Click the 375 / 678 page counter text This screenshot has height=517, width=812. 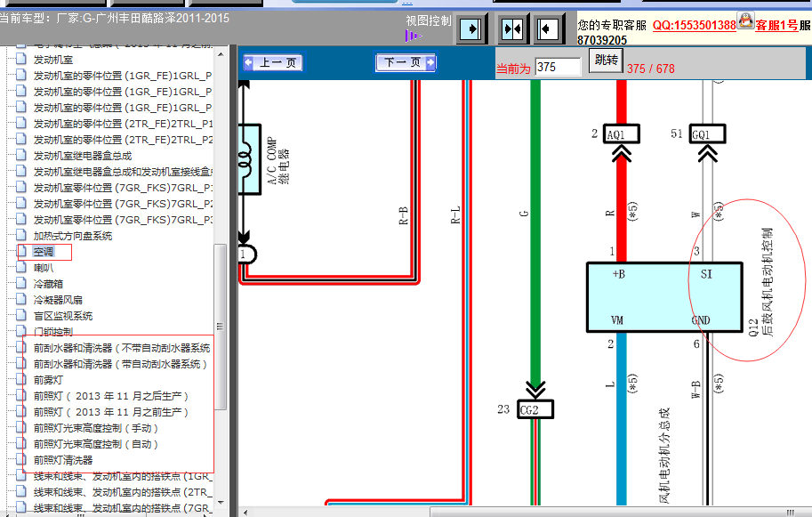(x=650, y=69)
